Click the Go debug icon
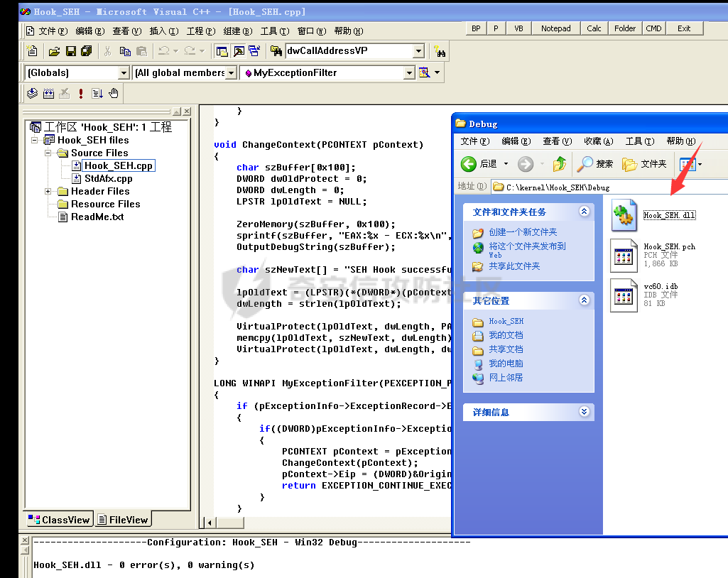The image size is (728, 578). click(x=97, y=94)
